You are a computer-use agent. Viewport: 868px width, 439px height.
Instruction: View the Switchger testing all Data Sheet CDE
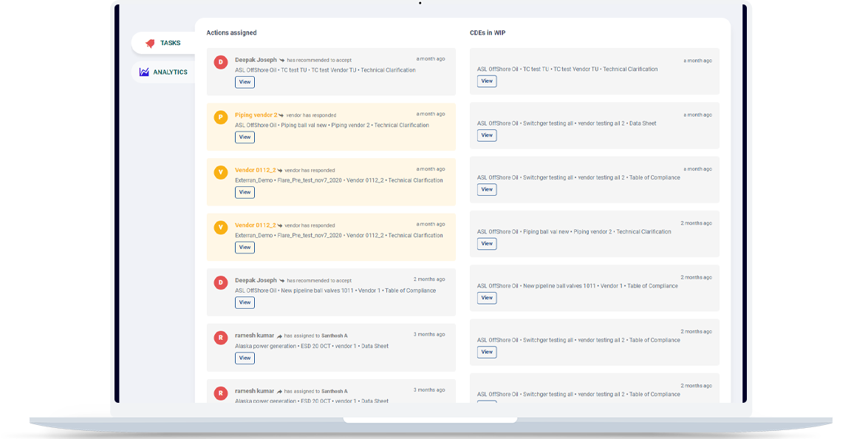coord(487,135)
